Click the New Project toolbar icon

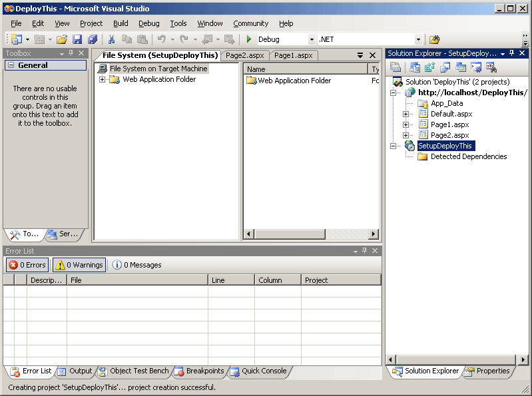click(16, 39)
